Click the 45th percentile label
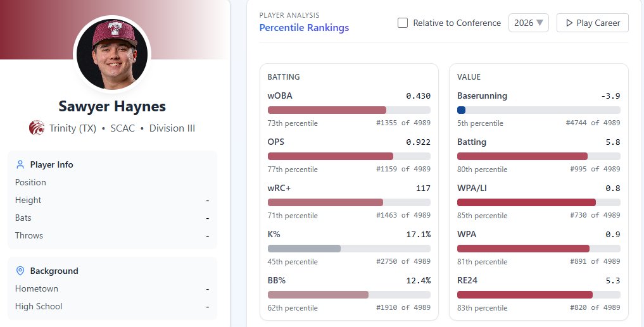The width and height of the screenshot is (644, 327). pos(293,262)
